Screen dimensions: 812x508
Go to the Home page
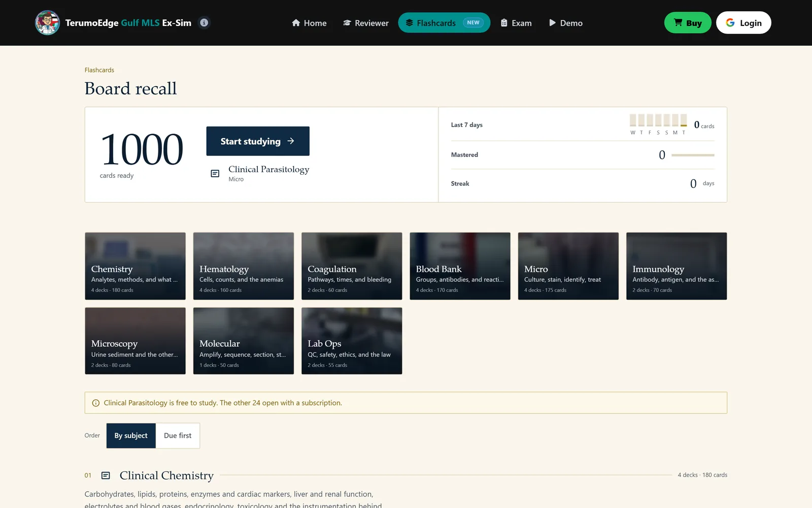tap(309, 23)
